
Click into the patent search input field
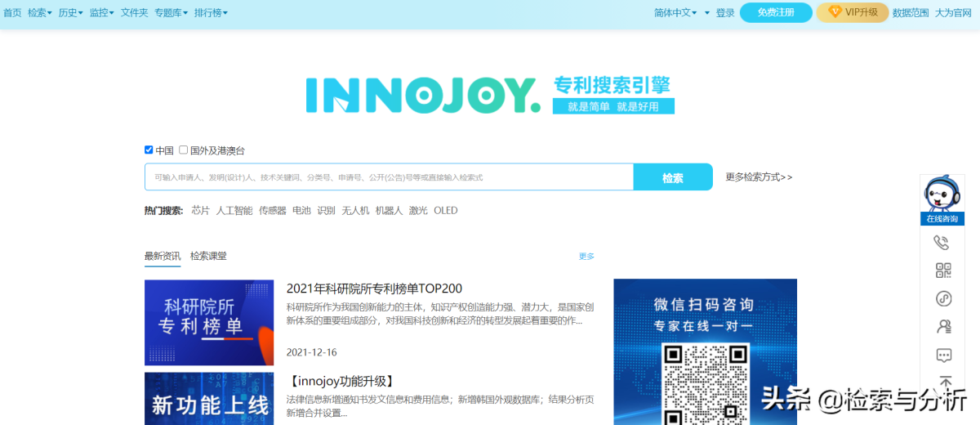click(x=389, y=177)
